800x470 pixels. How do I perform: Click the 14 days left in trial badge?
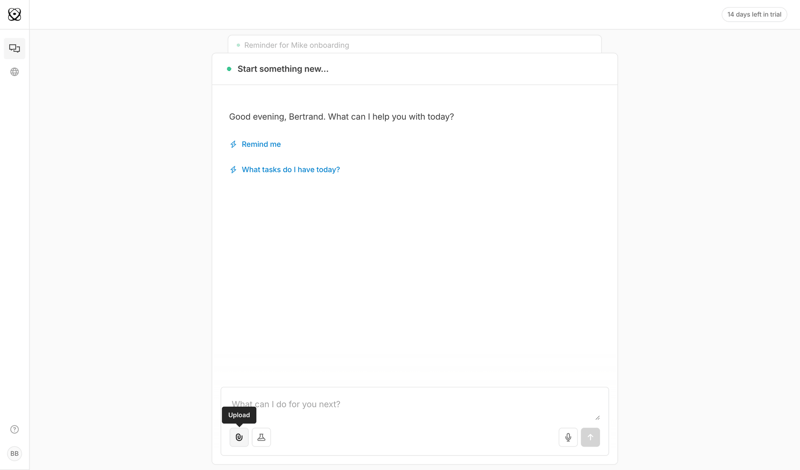pyautogui.click(x=754, y=15)
